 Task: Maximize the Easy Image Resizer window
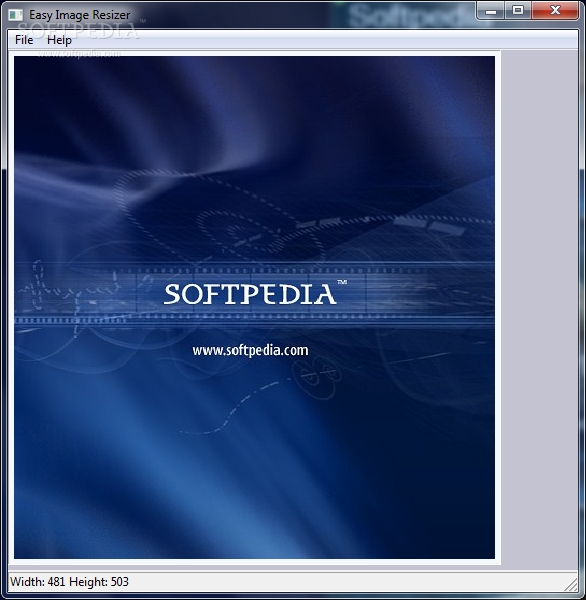(x=517, y=11)
